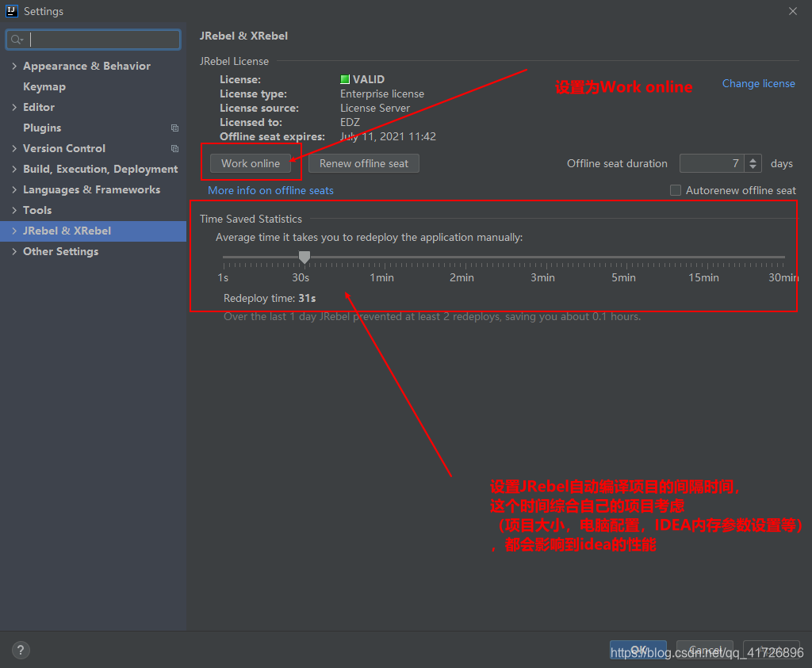Viewport: 812px width, 668px height.
Task: Open the Change license link
Action: (x=758, y=83)
